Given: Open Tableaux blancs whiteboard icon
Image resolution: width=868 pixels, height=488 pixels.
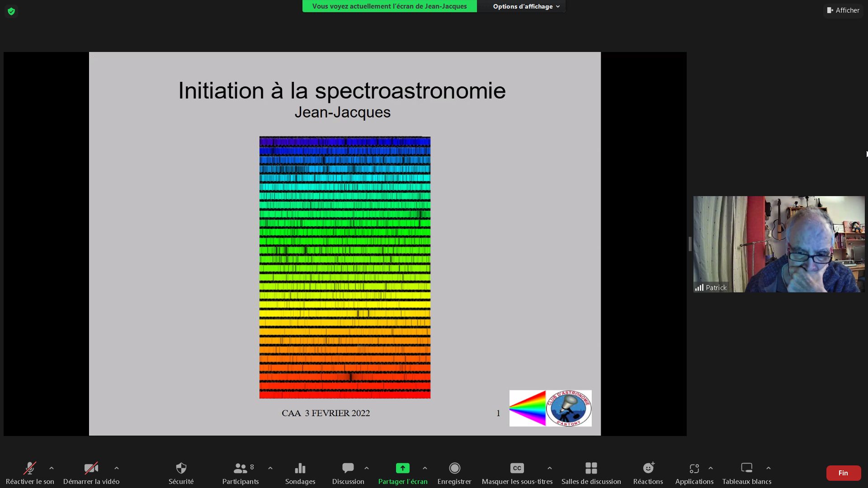Looking at the screenshot, I should pyautogui.click(x=747, y=468).
